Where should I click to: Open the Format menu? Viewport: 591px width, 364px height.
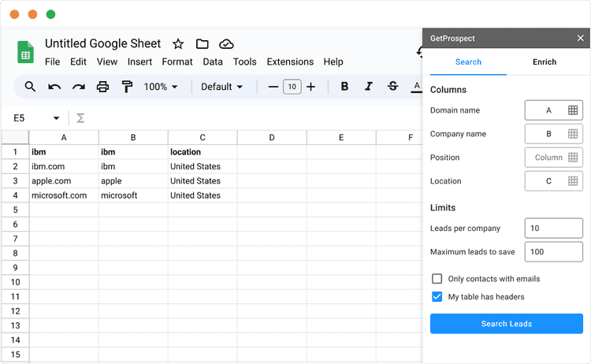point(177,61)
